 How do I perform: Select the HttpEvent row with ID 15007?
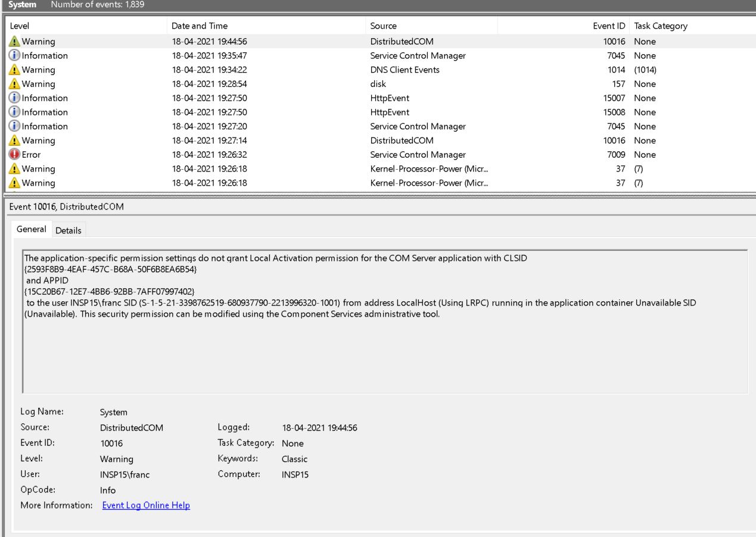(x=380, y=98)
